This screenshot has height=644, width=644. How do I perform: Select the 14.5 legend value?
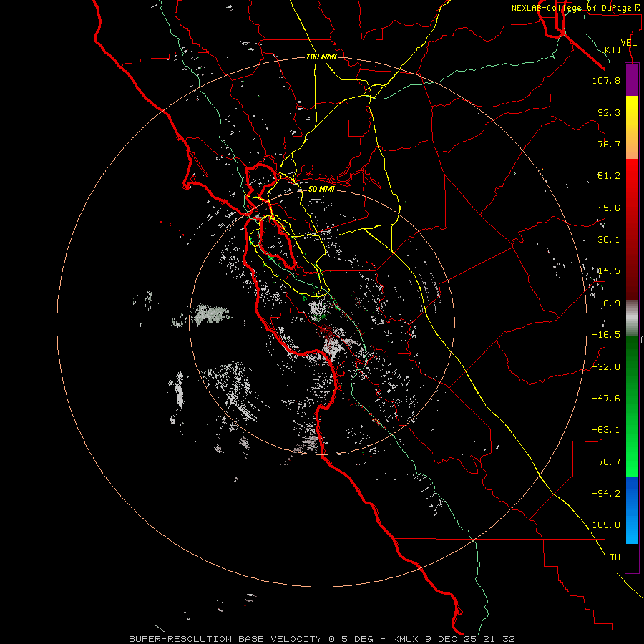[609, 271]
